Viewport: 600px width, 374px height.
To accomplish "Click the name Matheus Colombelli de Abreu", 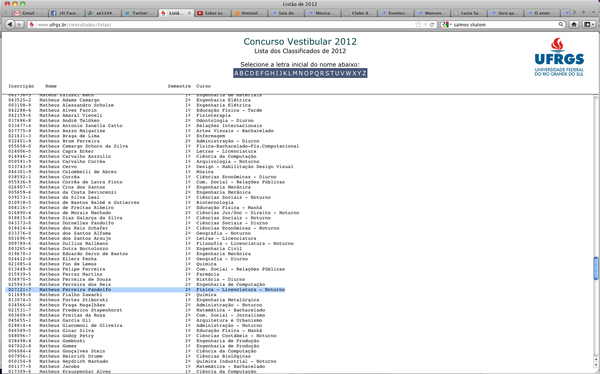I will pos(78,172).
